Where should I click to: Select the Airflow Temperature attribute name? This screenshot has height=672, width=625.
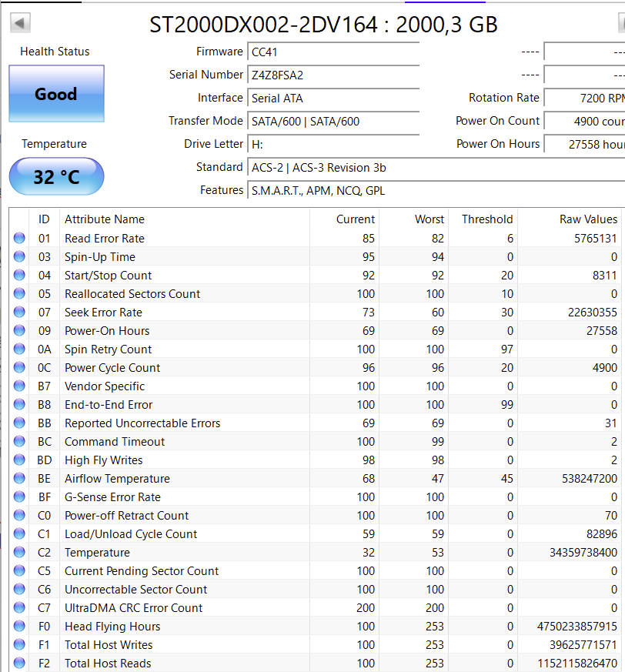click(118, 478)
